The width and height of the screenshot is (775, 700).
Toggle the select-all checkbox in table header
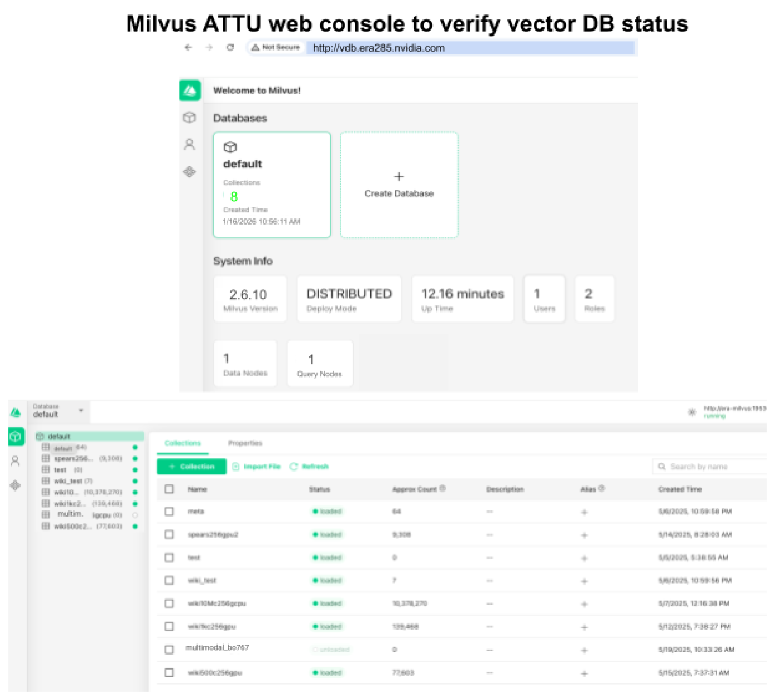[169, 489]
